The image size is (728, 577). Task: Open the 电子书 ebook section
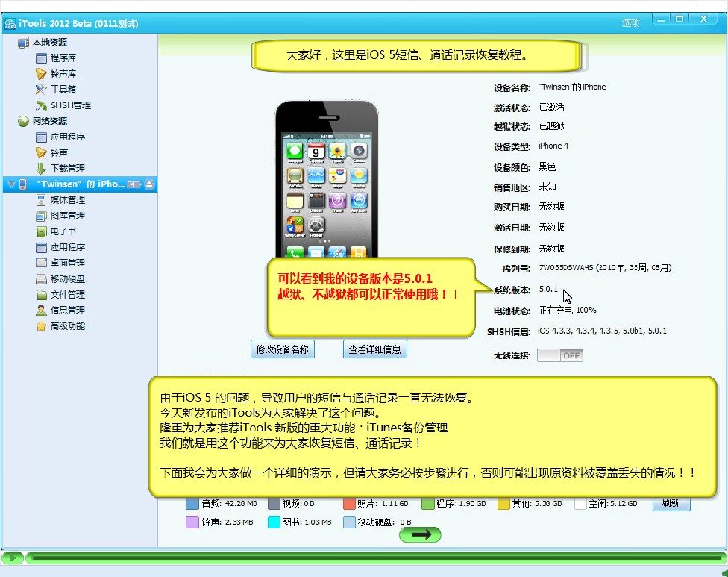tap(56, 231)
